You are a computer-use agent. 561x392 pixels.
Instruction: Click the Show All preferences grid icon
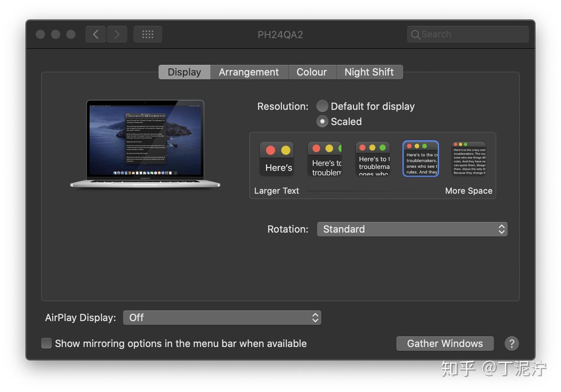click(x=148, y=34)
